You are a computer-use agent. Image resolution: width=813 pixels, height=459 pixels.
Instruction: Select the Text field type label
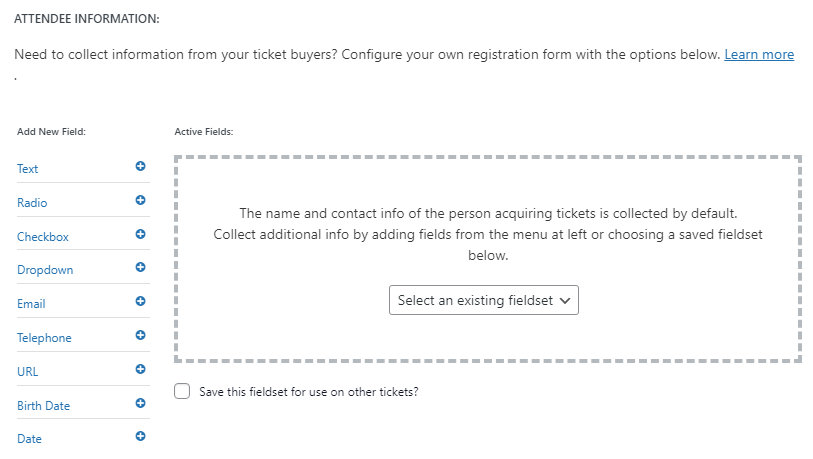pos(28,169)
